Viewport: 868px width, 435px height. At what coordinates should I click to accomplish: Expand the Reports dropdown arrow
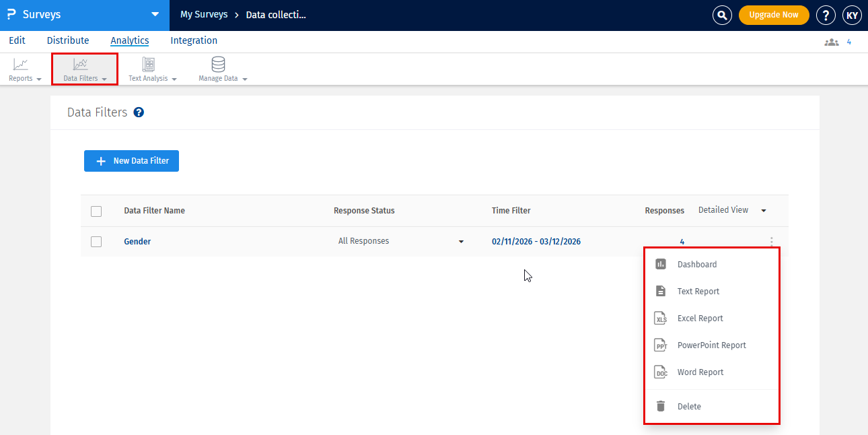coord(38,79)
